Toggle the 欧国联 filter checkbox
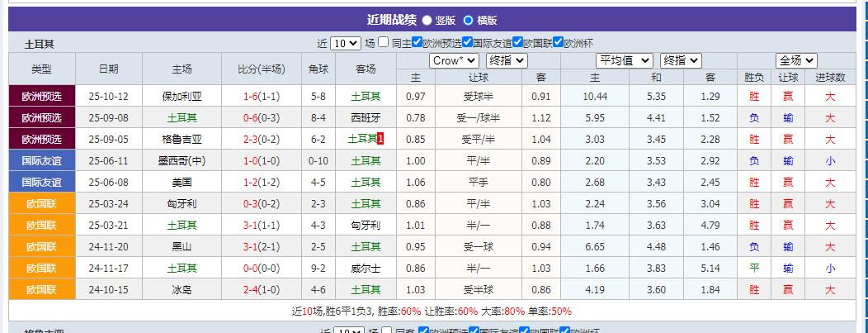868x333 pixels. point(518,43)
